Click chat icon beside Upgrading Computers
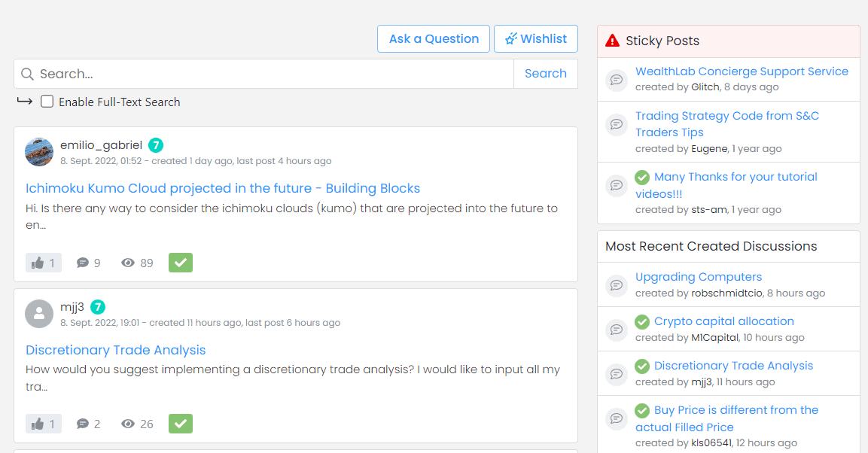The image size is (868, 453). point(617,284)
